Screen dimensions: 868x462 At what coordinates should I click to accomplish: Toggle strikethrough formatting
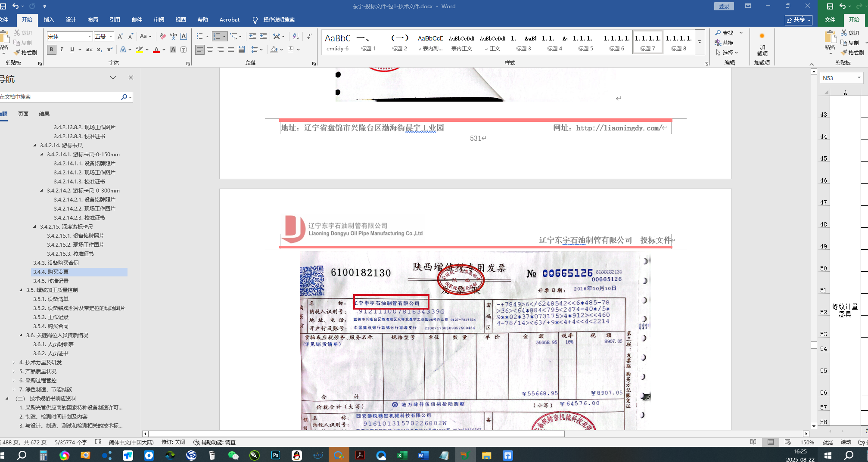click(89, 50)
